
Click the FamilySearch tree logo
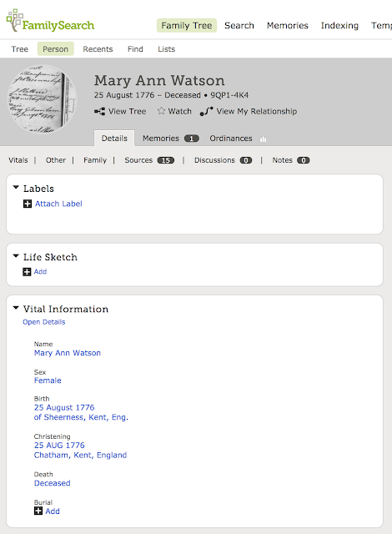15,20
